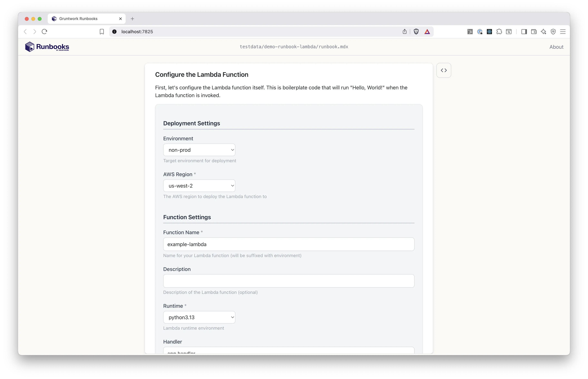Go back with the browser back arrow
This screenshot has width=588, height=379.
coord(25,31)
